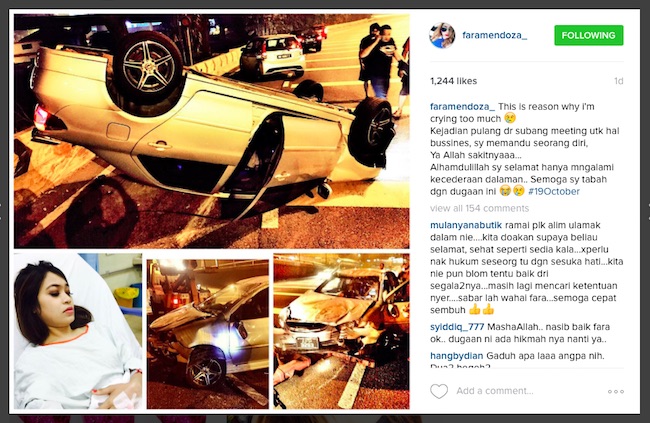Visit the syiddiq_777 commenter profile
This screenshot has width=650, height=423.
[457, 327]
